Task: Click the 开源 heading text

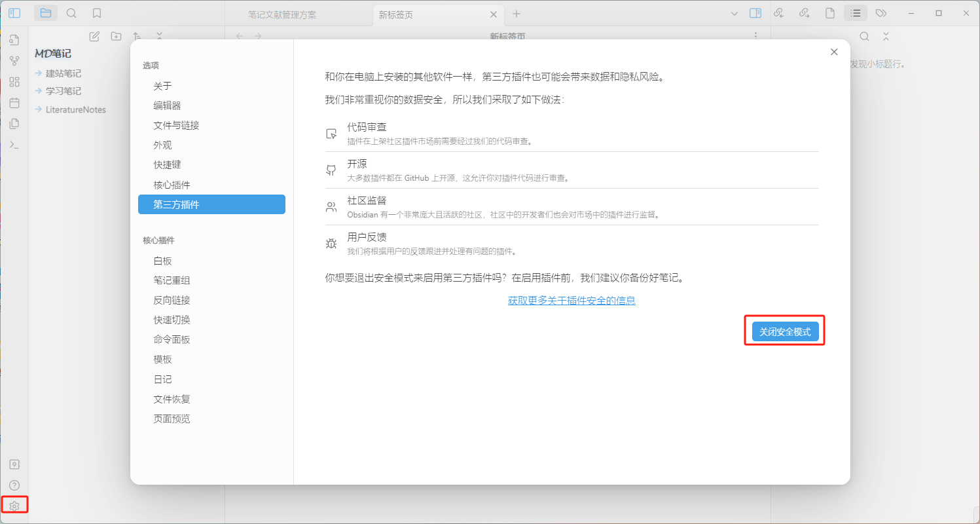Action: [x=357, y=164]
